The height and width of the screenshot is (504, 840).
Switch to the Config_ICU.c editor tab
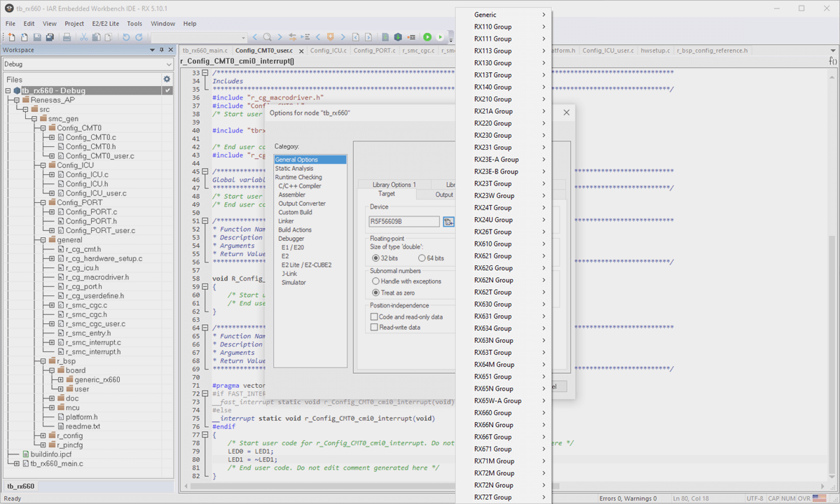point(329,50)
